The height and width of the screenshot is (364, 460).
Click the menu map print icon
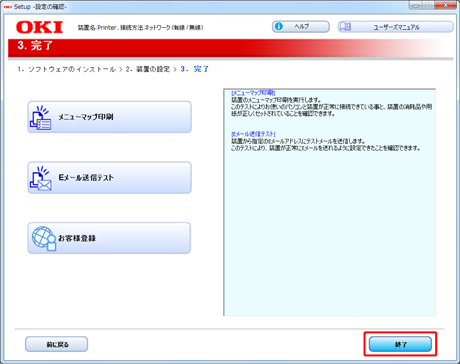click(x=40, y=118)
